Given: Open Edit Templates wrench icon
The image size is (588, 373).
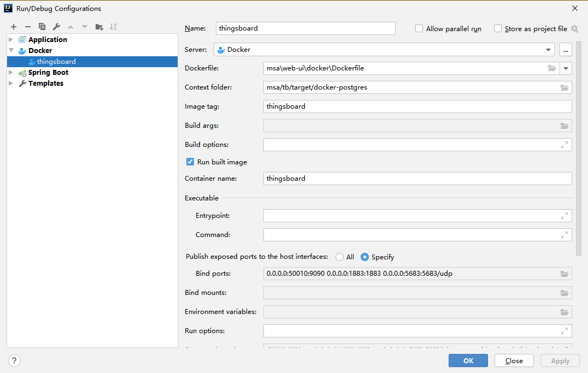Looking at the screenshot, I should point(56,27).
